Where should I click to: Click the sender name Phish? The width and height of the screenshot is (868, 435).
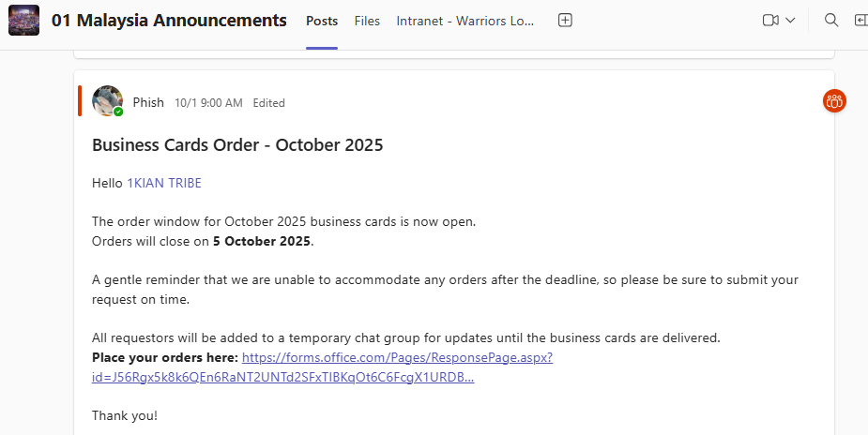click(x=148, y=102)
